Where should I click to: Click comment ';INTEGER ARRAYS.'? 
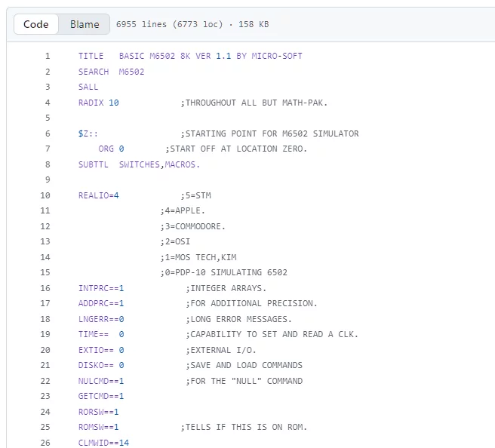[x=226, y=288]
